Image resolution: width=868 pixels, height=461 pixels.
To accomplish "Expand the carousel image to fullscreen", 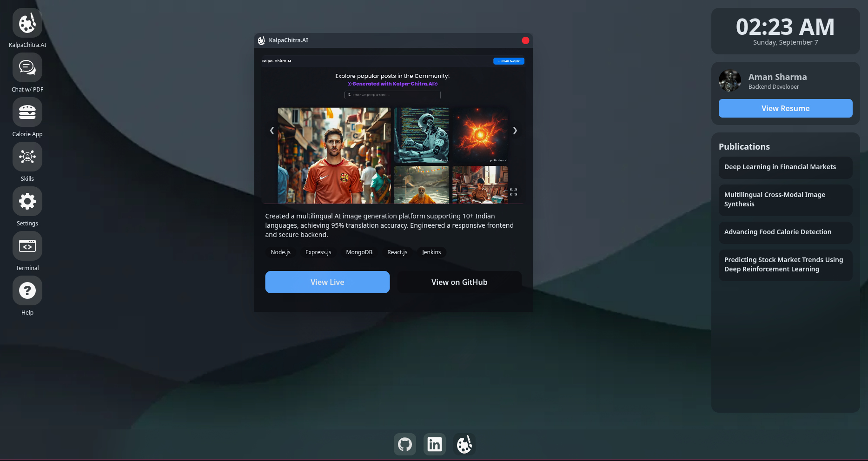I will [x=513, y=191].
